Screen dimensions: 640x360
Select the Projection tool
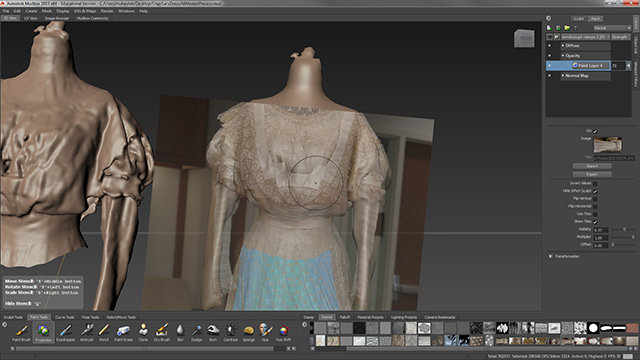[43, 333]
